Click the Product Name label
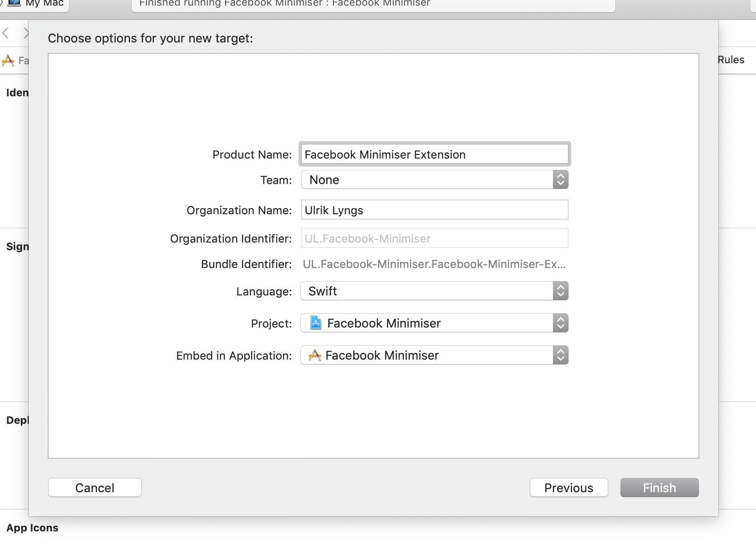 [x=252, y=155]
